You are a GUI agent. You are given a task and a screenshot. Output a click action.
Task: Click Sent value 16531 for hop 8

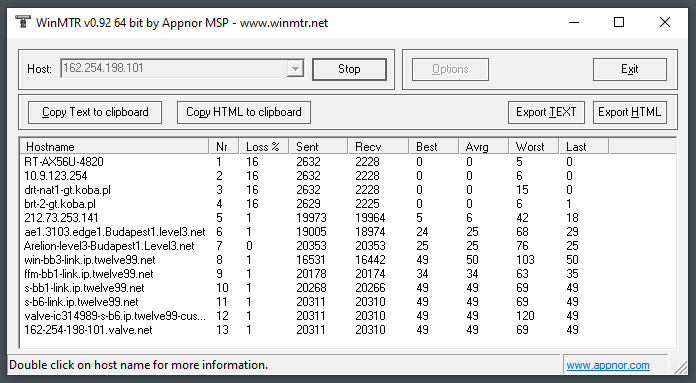pos(311,260)
